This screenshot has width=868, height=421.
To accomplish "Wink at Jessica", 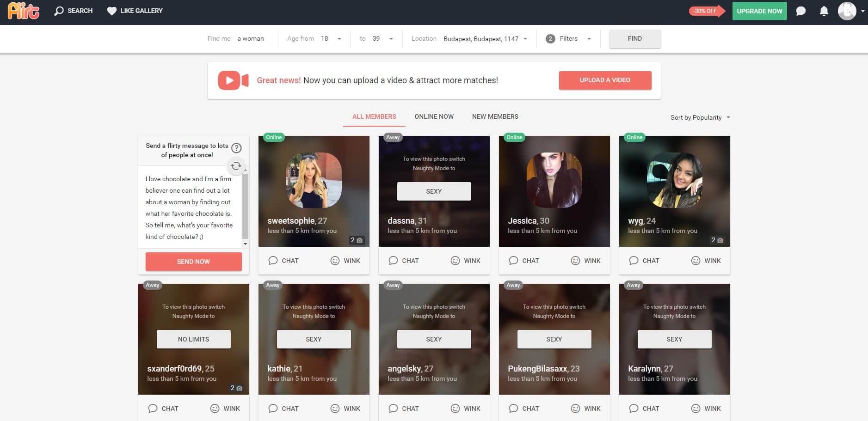I will (585, 261).
